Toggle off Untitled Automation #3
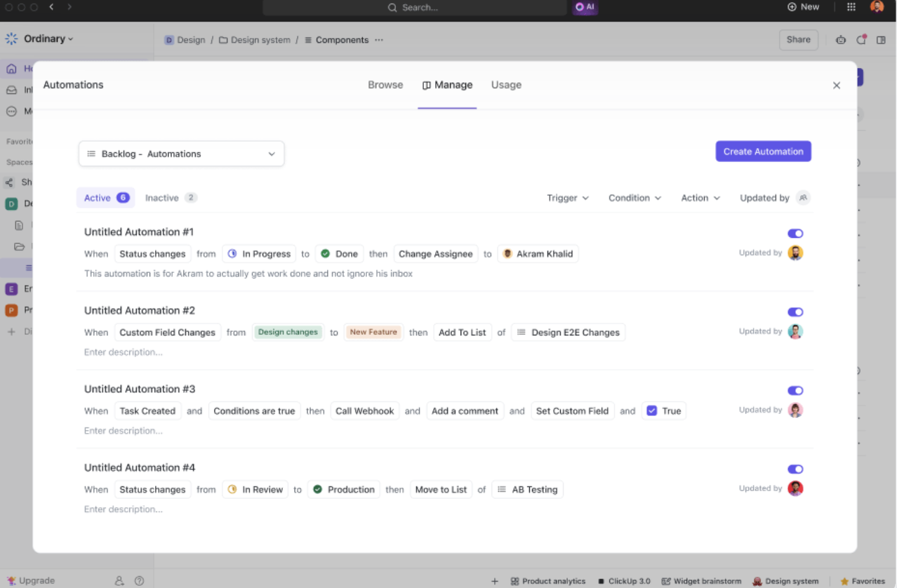 tap(795, 391)
